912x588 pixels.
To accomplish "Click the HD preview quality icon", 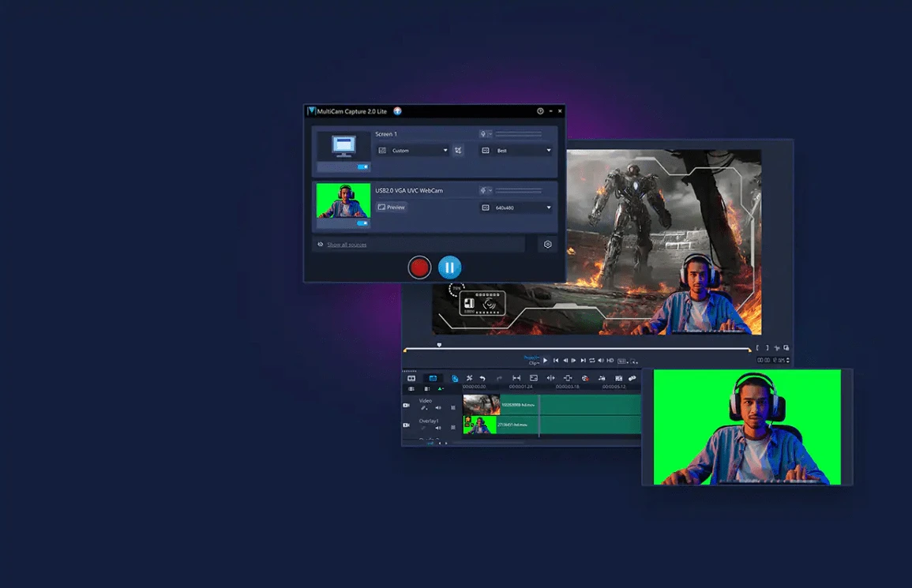I will click(610, 361).
